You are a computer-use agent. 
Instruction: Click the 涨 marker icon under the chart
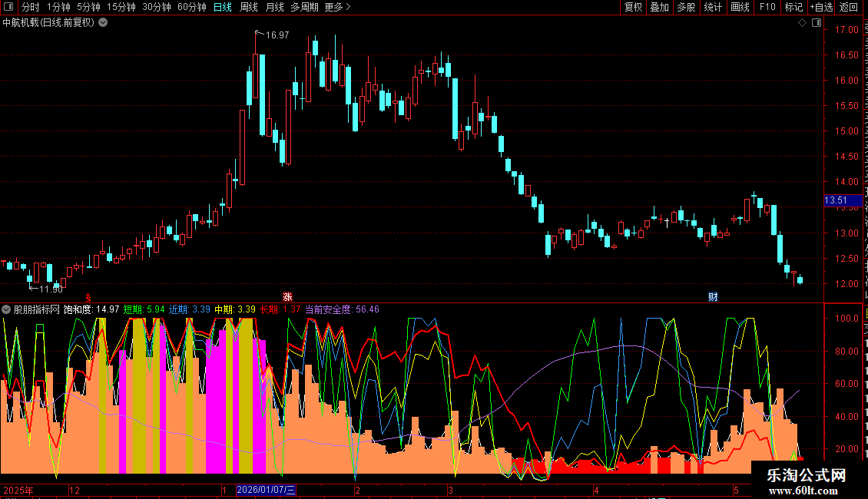287,297
